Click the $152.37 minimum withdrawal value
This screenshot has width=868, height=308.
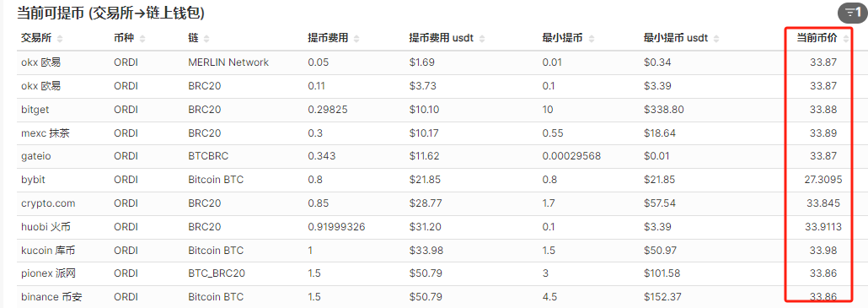[x=662, y=297]
